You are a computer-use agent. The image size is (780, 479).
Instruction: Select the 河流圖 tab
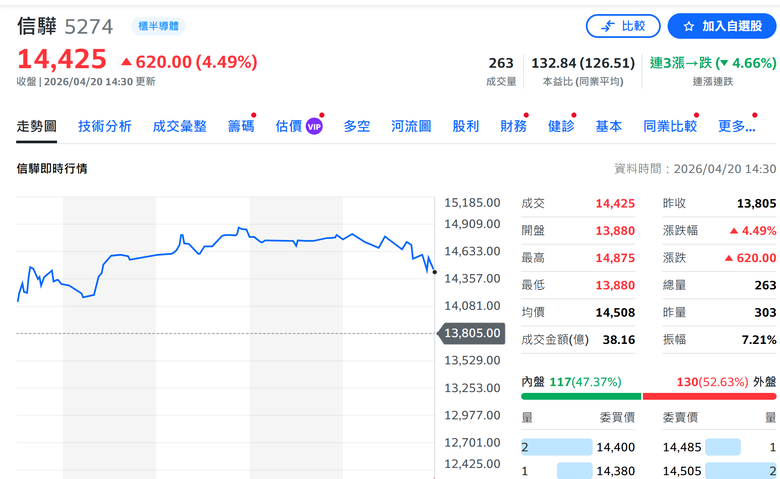coord(411,126)
